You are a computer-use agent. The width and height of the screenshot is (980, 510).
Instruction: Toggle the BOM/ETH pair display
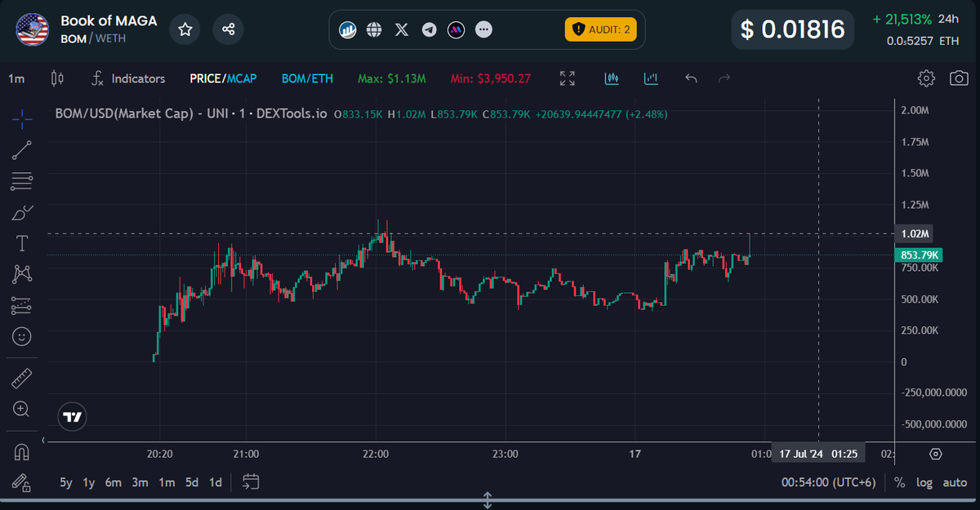click(307, 79)
